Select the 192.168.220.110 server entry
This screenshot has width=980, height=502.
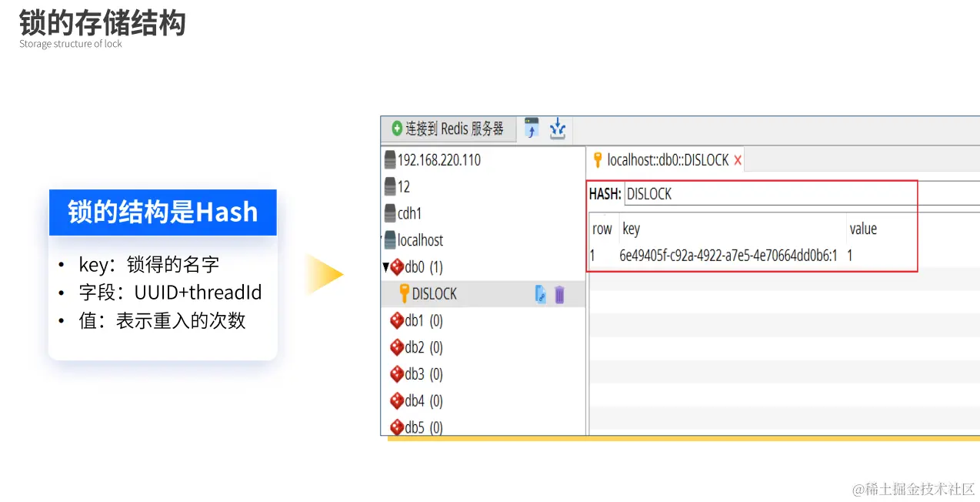pyautogui.click(x=438, y=160)
